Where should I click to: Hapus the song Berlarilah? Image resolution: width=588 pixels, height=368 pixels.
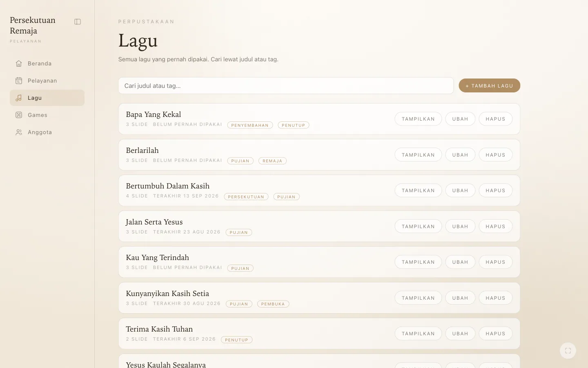tap(495, 155)
